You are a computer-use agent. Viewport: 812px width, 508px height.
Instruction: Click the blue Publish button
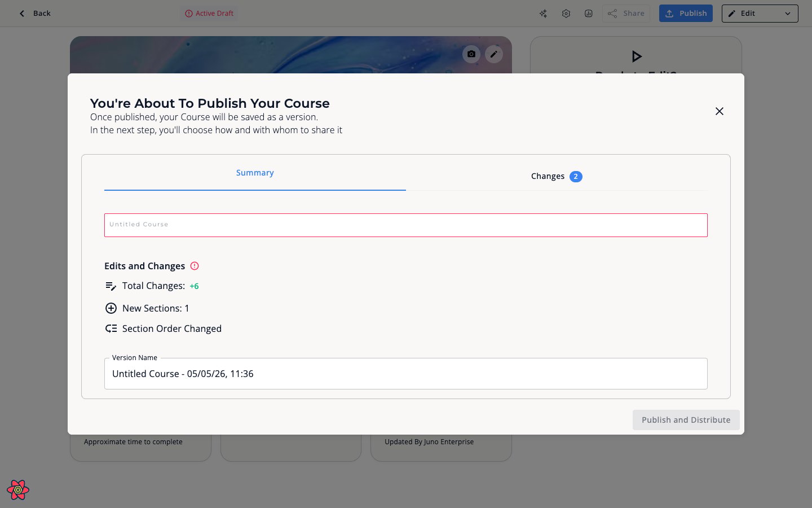(686, 14)
